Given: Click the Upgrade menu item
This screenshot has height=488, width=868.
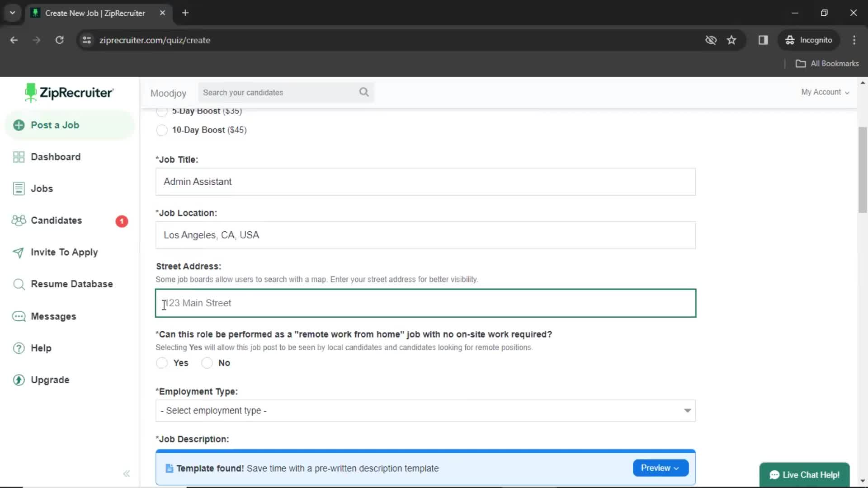Looking at the screenshot, I should point(51,380).
